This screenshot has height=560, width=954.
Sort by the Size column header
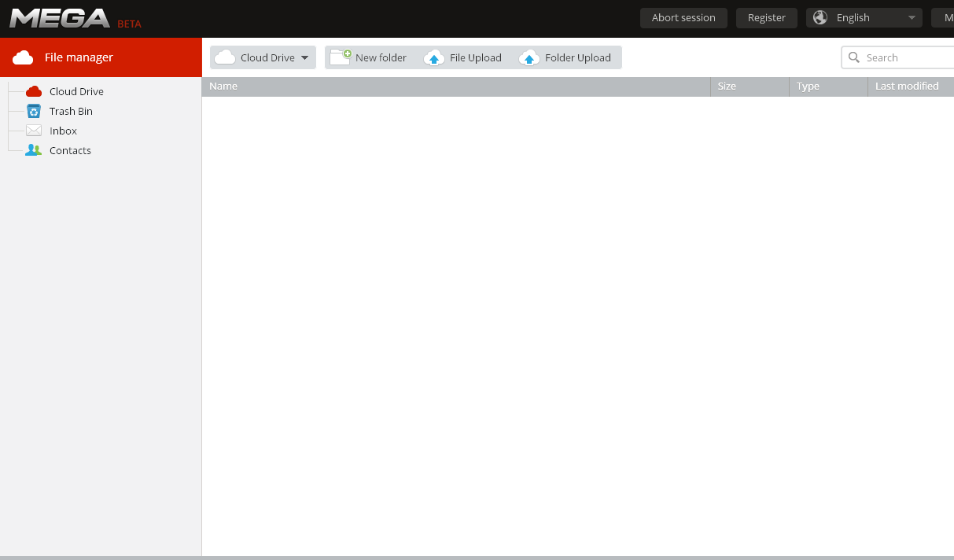[750, 87]
